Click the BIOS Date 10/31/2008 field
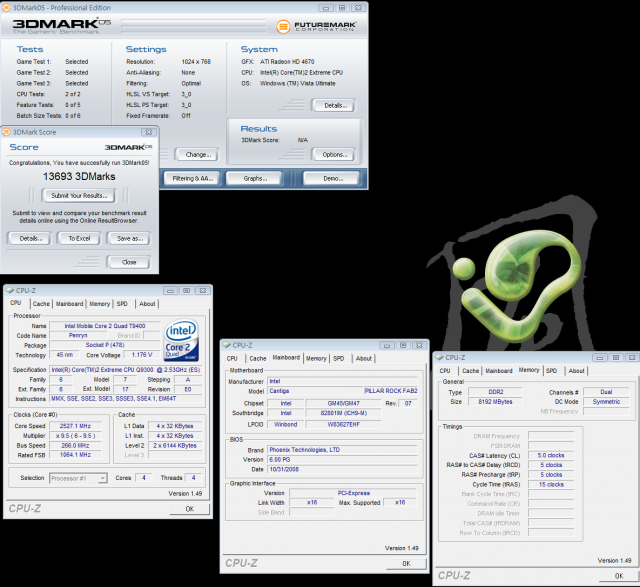The height and width of the screenshot is (587, 640). [x=342, y=469]
